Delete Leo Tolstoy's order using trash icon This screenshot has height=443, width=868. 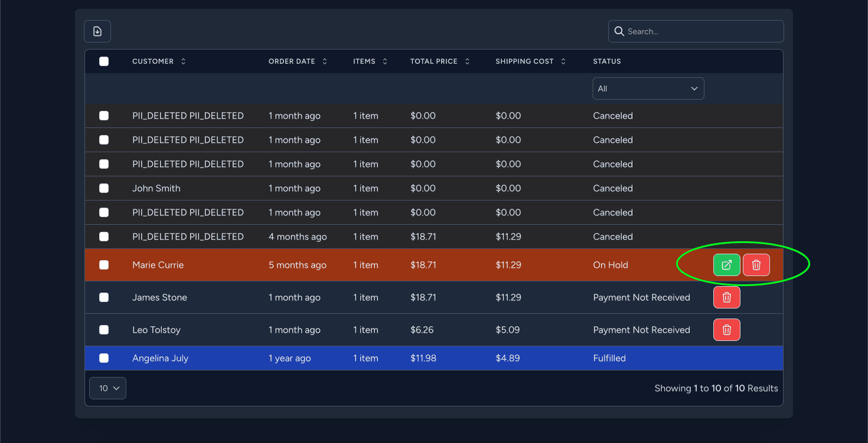point(726,329)
